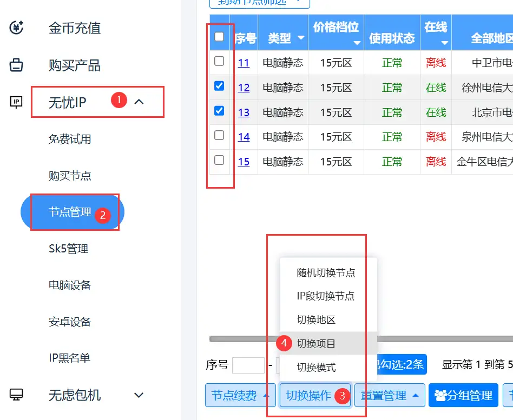Open node link number 13
This screenshot has height=420, width=513.
point(244,112)
